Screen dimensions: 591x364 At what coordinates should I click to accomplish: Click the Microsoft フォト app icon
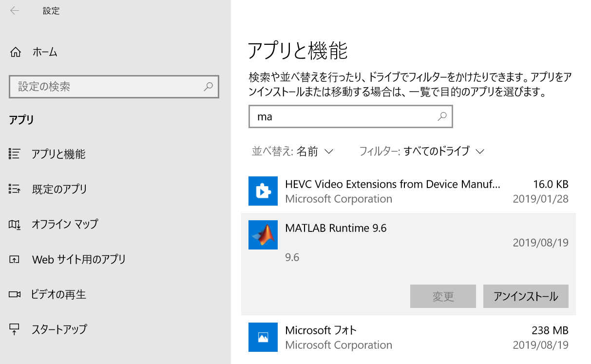(x=263, y=337)
